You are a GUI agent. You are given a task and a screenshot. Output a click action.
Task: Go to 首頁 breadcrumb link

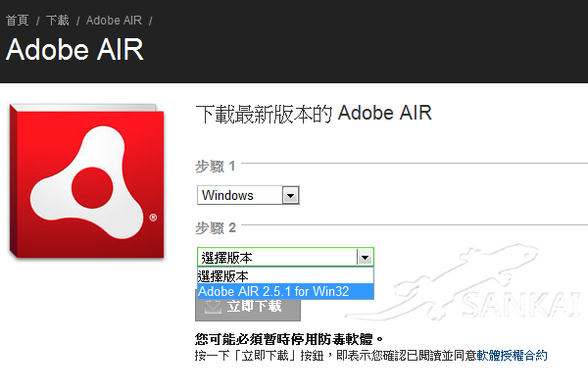tap(18, 21)
